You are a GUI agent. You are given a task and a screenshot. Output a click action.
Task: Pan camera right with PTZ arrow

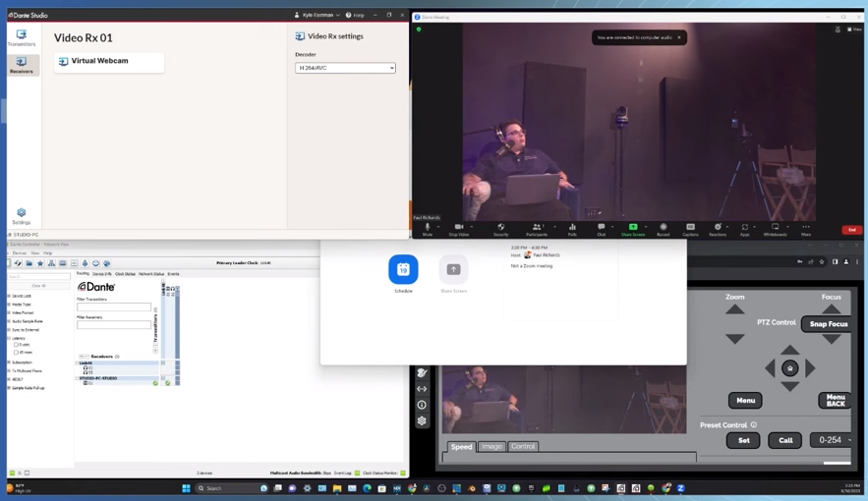click(810, 368)
